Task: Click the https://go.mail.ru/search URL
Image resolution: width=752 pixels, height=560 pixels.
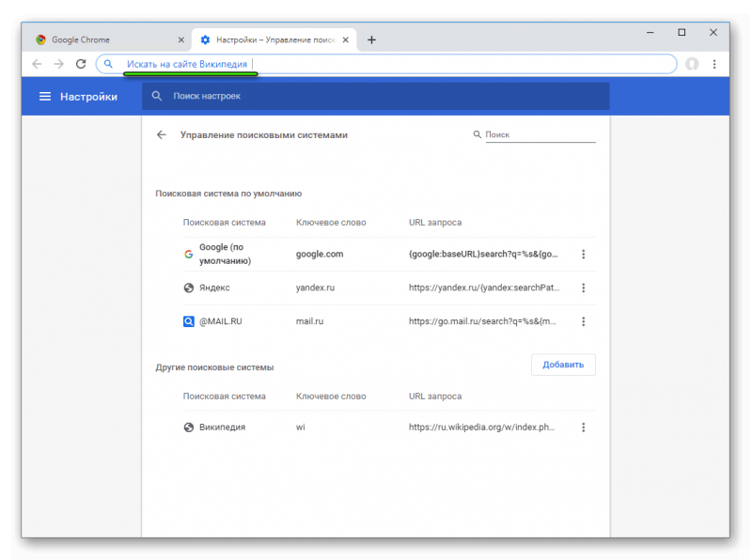Action: [x=482, y=321]
